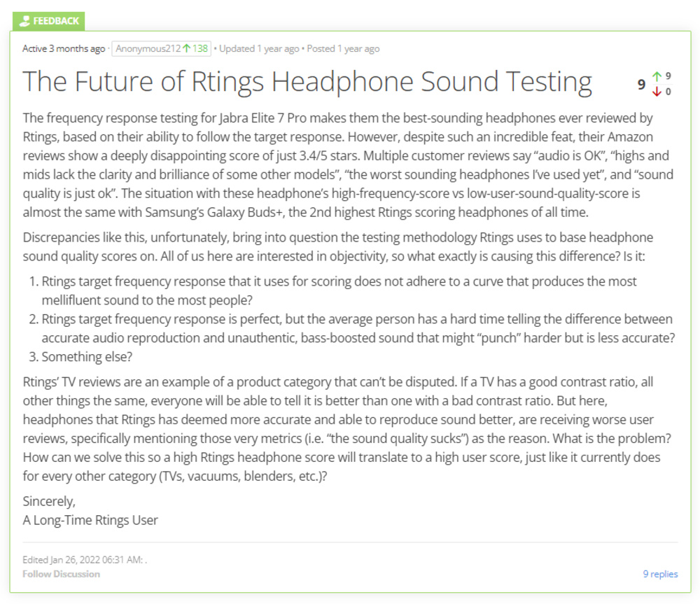The height and width of the screenshot is (604, 700).
Task: View the 9 replies
Action: (660, 574)
